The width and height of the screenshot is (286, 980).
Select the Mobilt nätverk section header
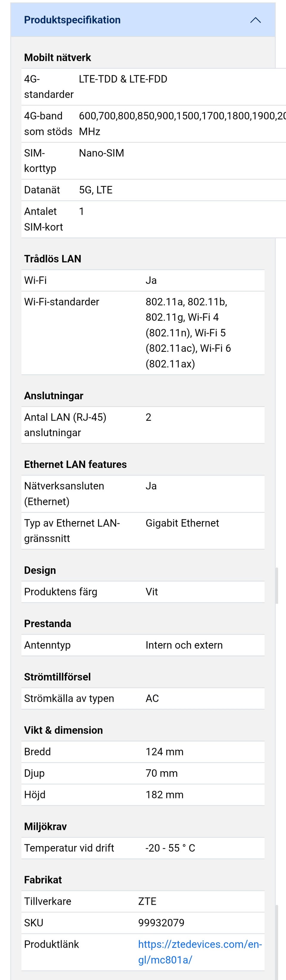point(57,58)
